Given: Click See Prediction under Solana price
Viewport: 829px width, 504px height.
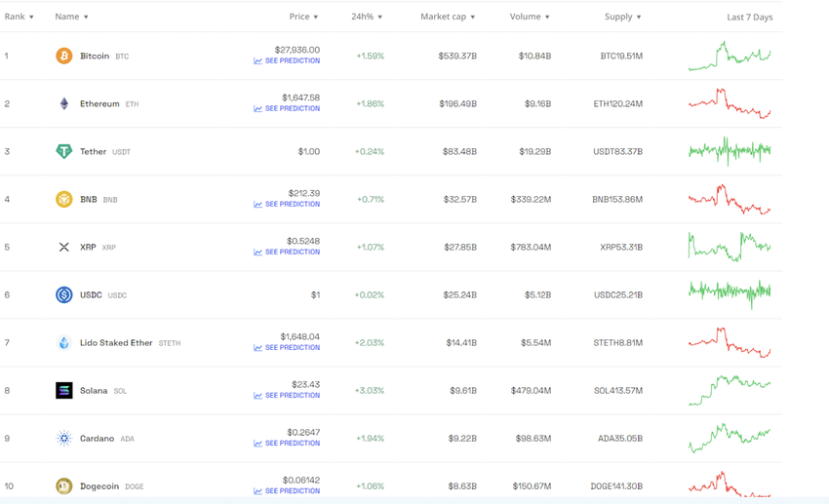Looking at the screenshot, I should pyautogui.click(x=287, y=395).
